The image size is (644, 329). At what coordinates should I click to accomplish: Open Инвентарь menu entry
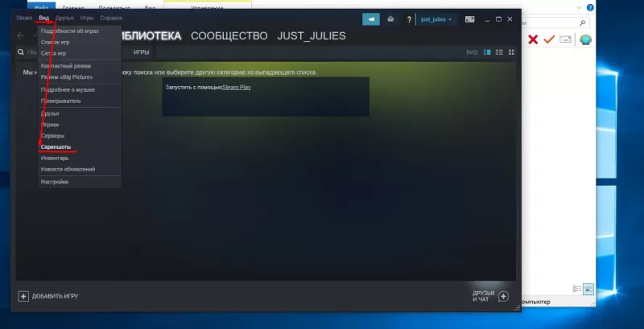point(79,158)
